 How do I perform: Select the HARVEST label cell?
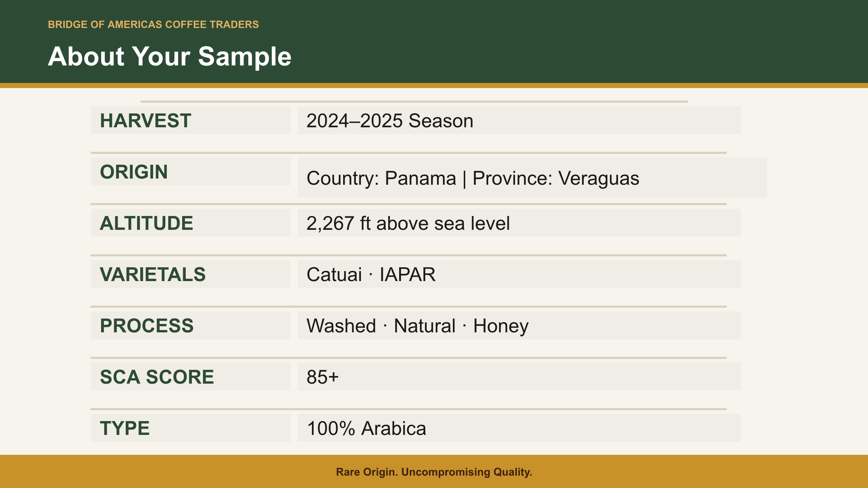tap(190, 120)
